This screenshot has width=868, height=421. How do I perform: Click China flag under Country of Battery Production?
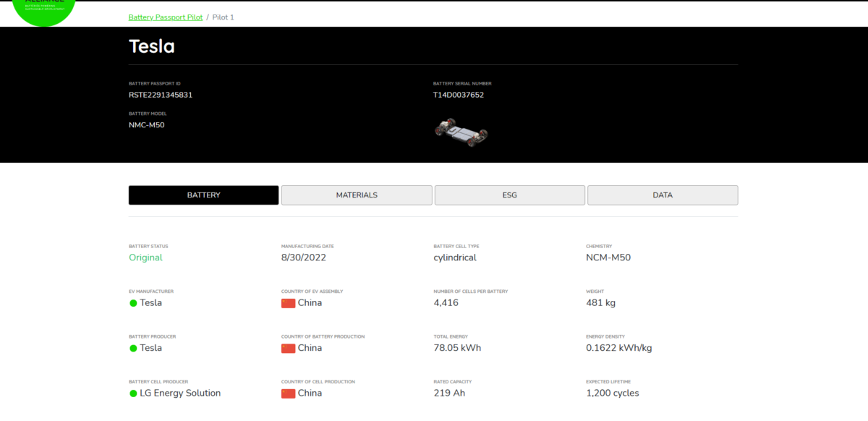[x=288, y=348]
